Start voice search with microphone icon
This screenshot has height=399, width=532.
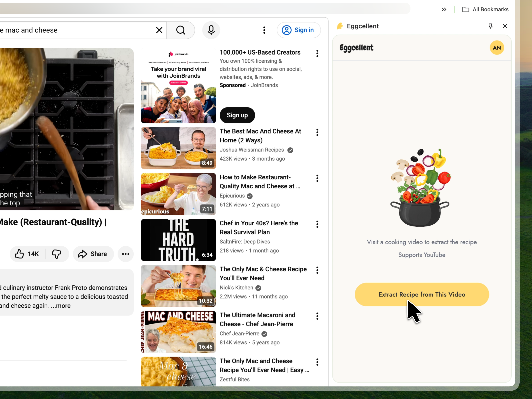click(x=211, y=30)
